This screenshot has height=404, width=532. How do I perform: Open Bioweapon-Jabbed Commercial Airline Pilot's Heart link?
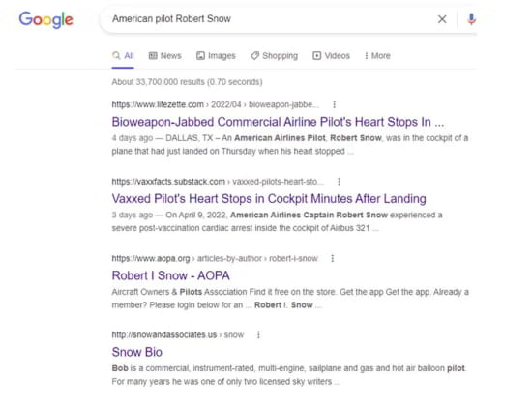[x=278, y=122]
